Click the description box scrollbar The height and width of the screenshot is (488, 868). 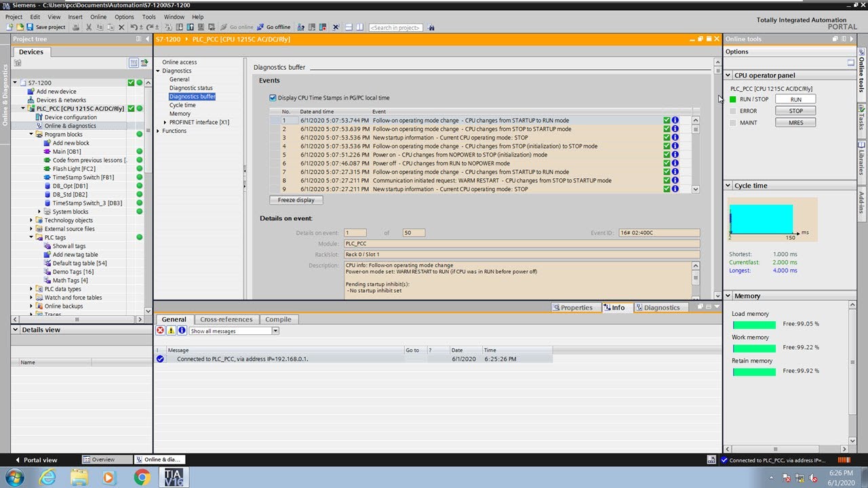tap(696, 279)
